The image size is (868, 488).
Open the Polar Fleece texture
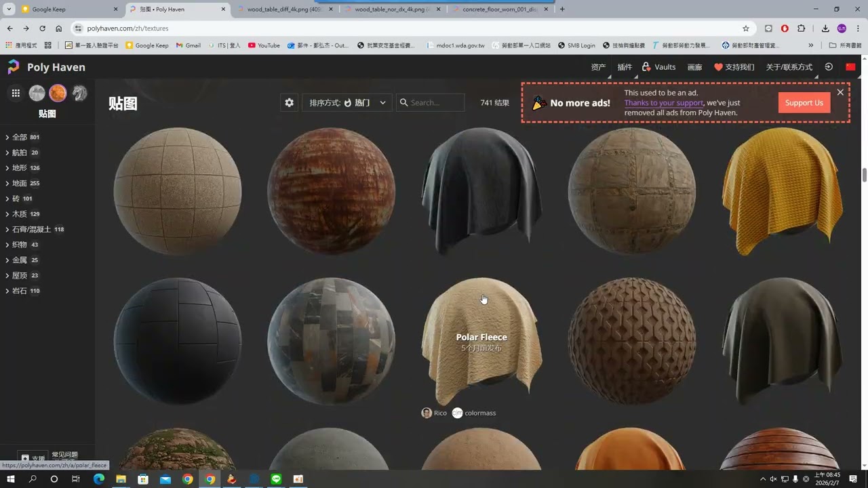click(x=481, y=341)
